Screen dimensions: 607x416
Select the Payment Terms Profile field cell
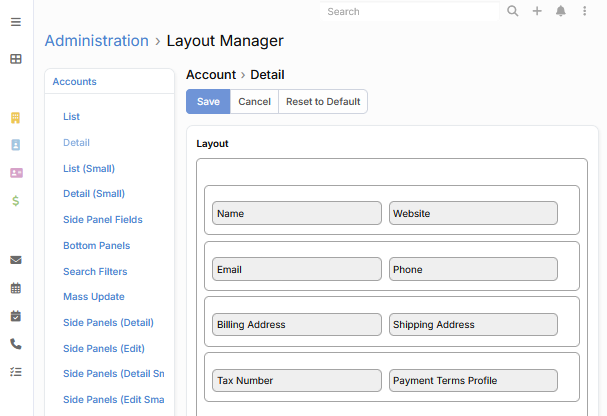pyautogui.click(x=473, y=381)
